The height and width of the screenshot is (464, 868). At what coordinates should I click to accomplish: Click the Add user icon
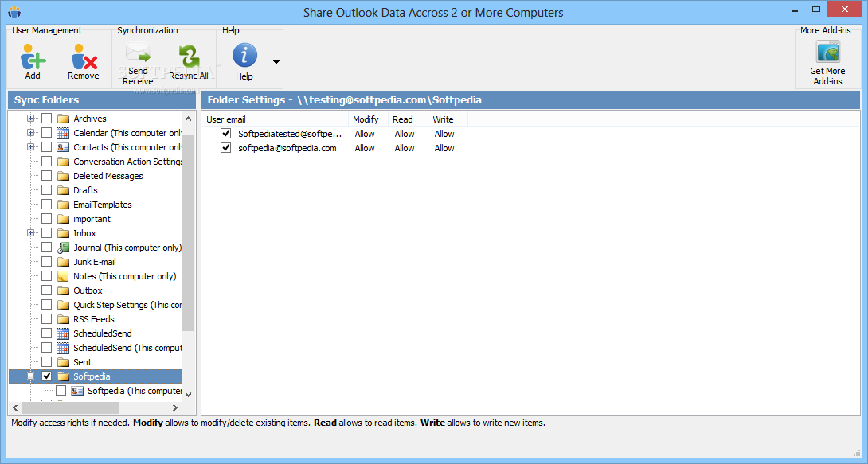(33, 57)
